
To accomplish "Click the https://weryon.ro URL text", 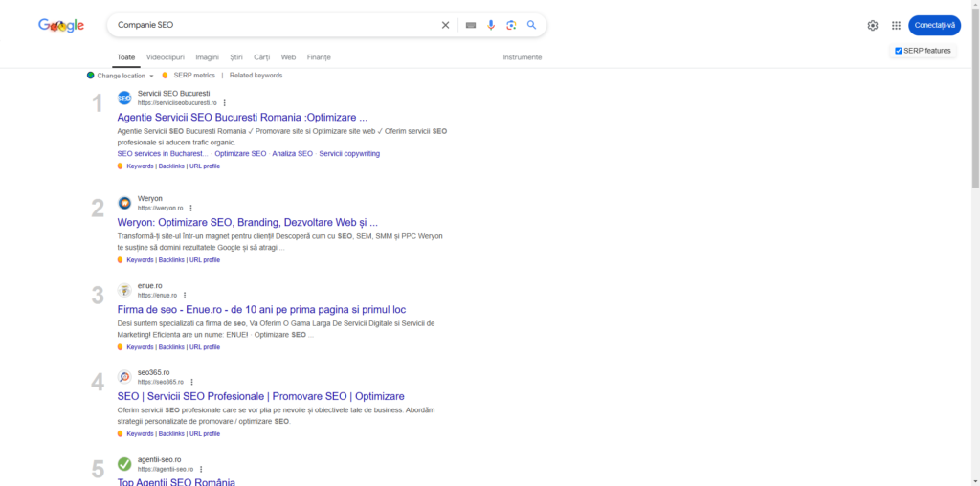I will (x=161, y=208).
